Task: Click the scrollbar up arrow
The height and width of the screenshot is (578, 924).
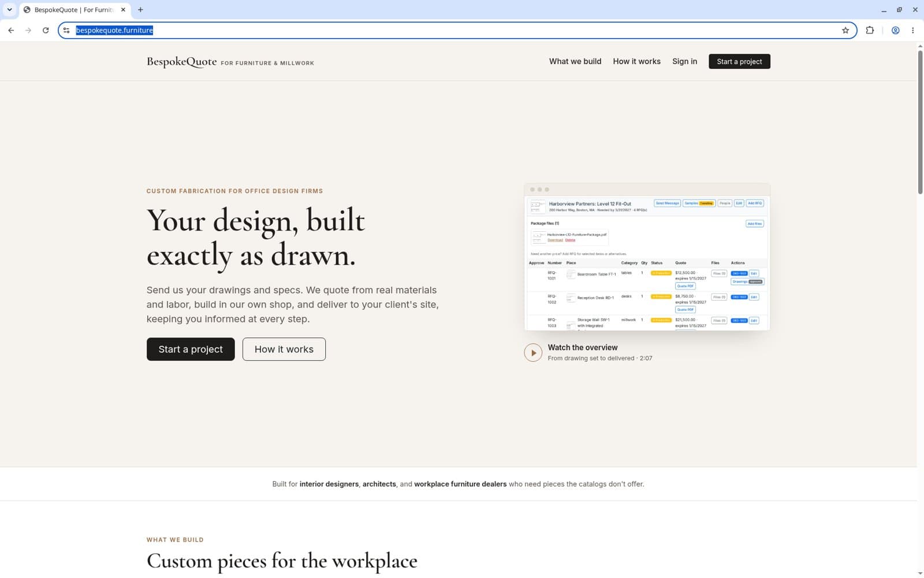Action: click(x=920, y=46)
